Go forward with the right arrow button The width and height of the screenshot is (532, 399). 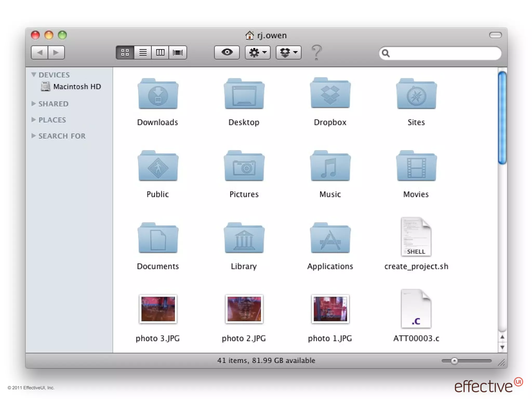56,52
